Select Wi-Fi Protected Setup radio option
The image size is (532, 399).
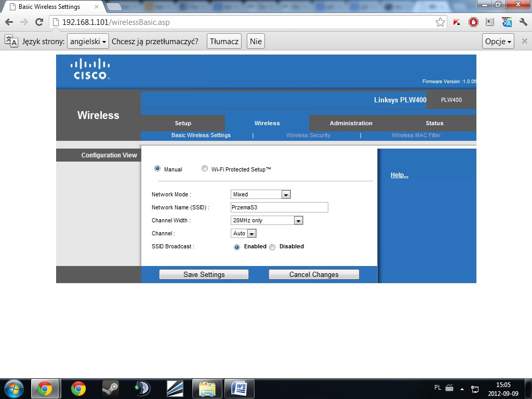point(204,168)
